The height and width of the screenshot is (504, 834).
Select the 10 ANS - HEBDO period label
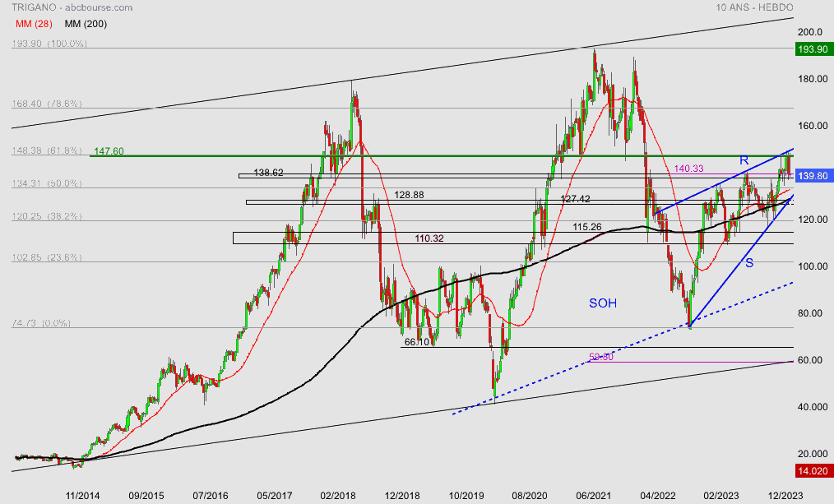754,7
